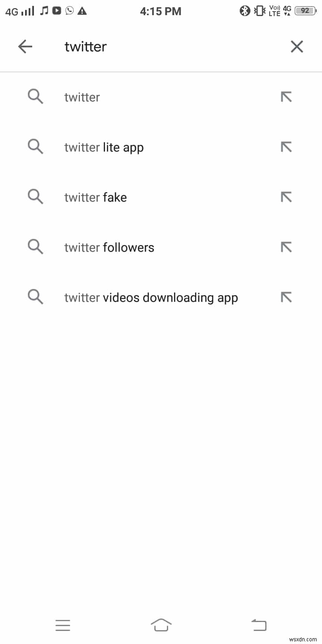
Task: Tap the insert arrow next to "twitter fake"
Action: click(x=286, y=197)
